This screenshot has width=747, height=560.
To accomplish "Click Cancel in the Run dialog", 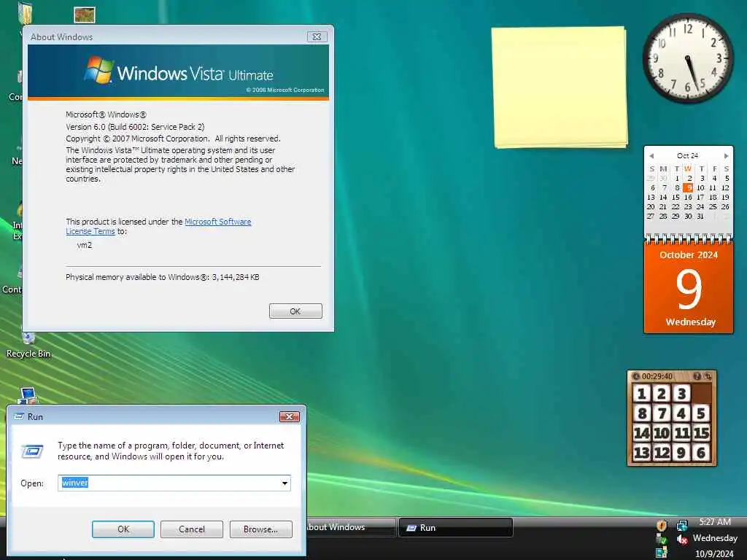I will tap(192, 529).
